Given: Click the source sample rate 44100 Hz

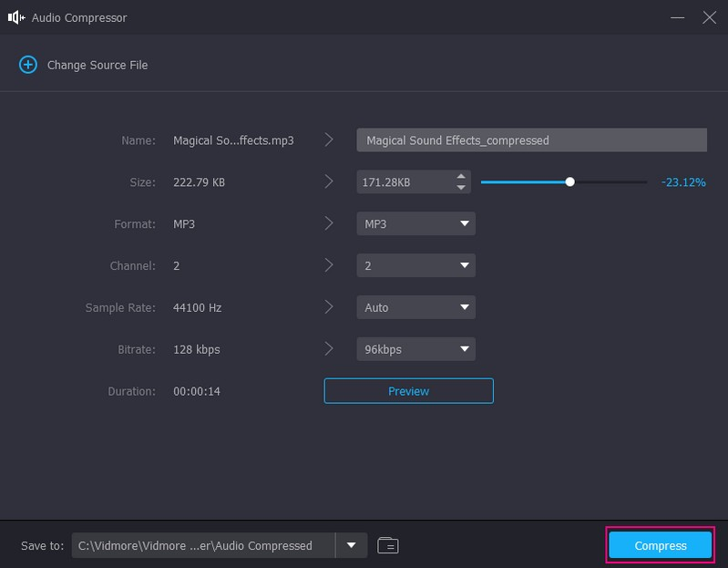Looking at the screenshot, I should pos(198,307).
